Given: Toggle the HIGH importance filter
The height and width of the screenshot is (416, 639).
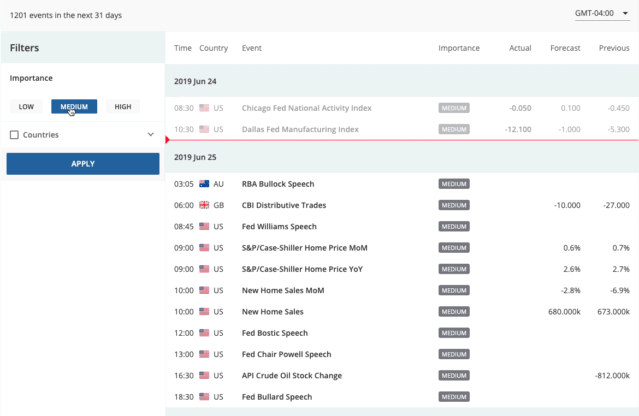Looking at the screenshot, I should 122,107.
